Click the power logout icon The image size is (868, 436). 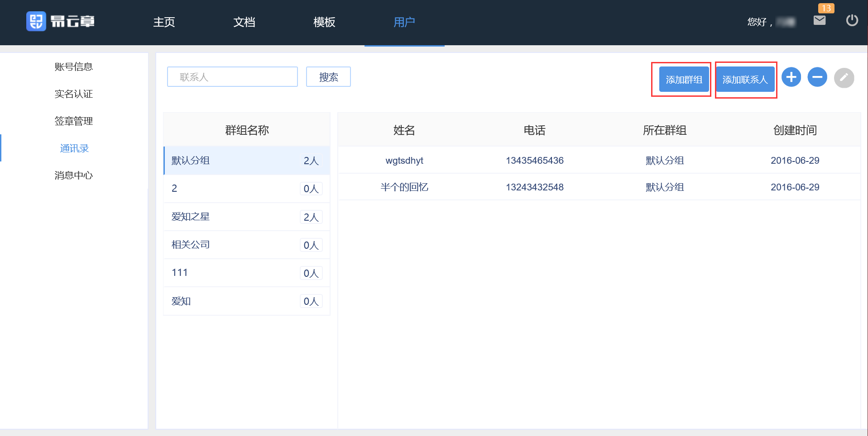pyautogui.click(x=852, y=20)
